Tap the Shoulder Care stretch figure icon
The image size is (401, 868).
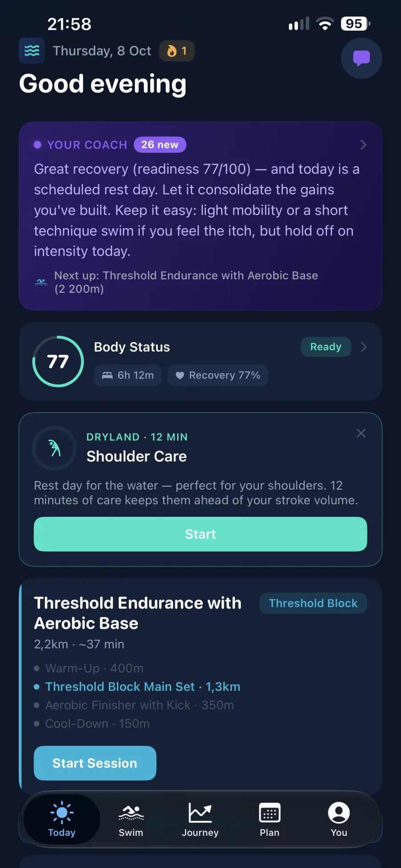click(x=55, y=448)
